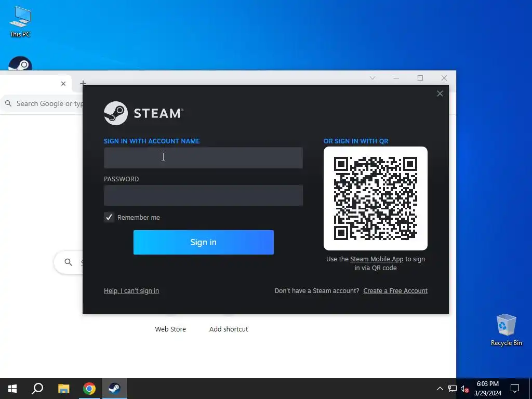Click the Steam taskbar icon
Image resolution: width=532 pixels, height=399 pixels.
coord(115,389)
